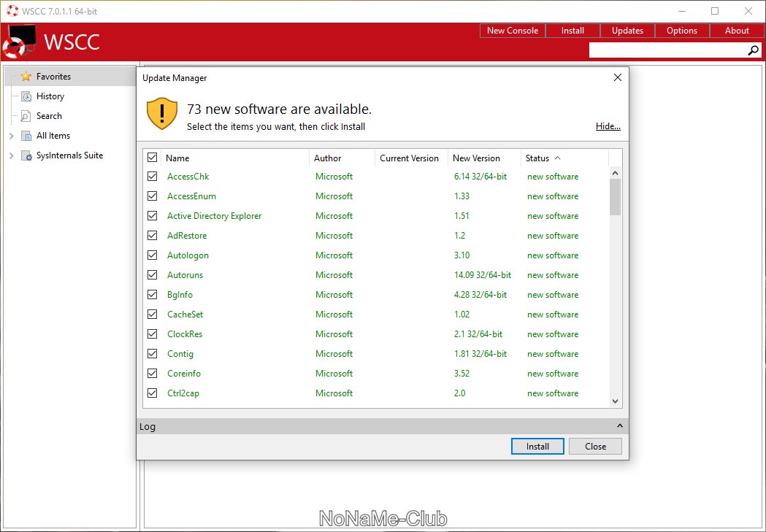Sort list by the Status column header

[538, 158]
